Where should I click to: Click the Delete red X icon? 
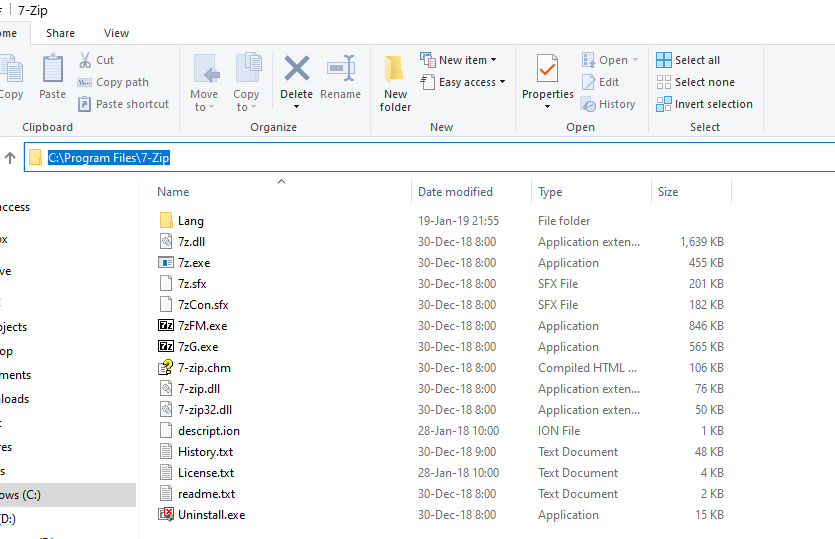297,68
